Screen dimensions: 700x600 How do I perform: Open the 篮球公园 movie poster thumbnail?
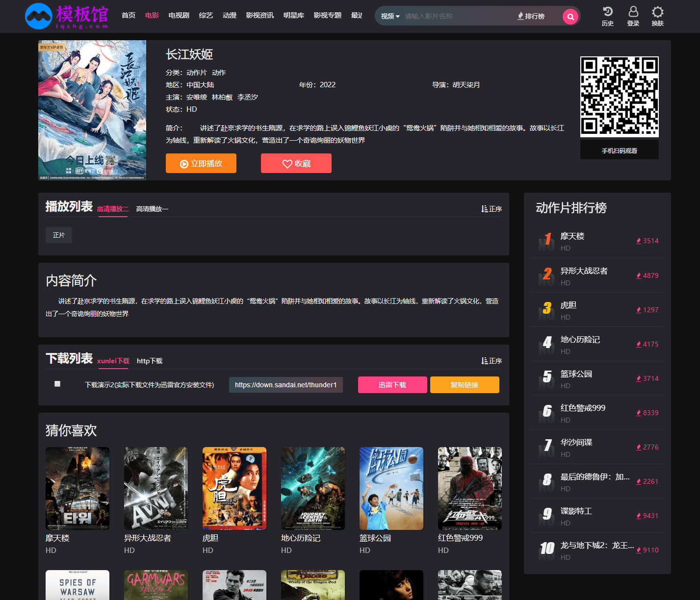coord(391,488)
